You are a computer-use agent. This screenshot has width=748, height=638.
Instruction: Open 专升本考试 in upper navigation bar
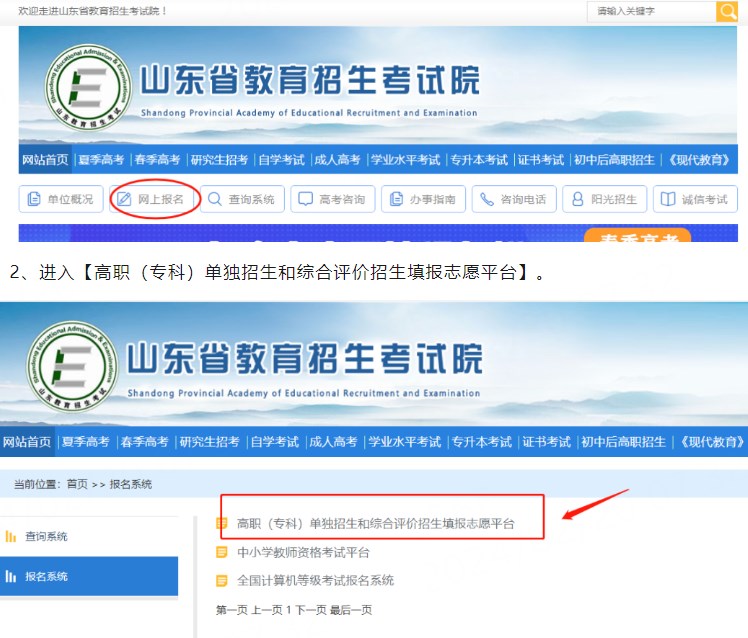[x=479, y=159]
